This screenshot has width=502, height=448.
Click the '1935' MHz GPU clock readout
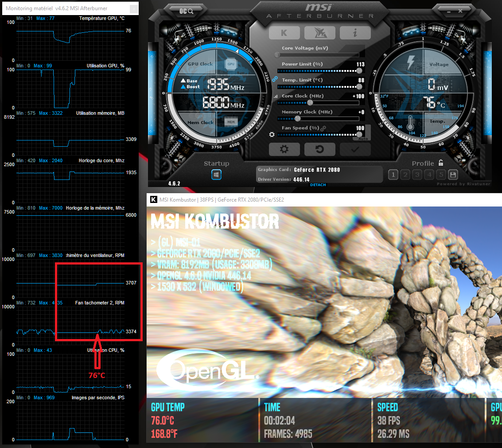218,85
